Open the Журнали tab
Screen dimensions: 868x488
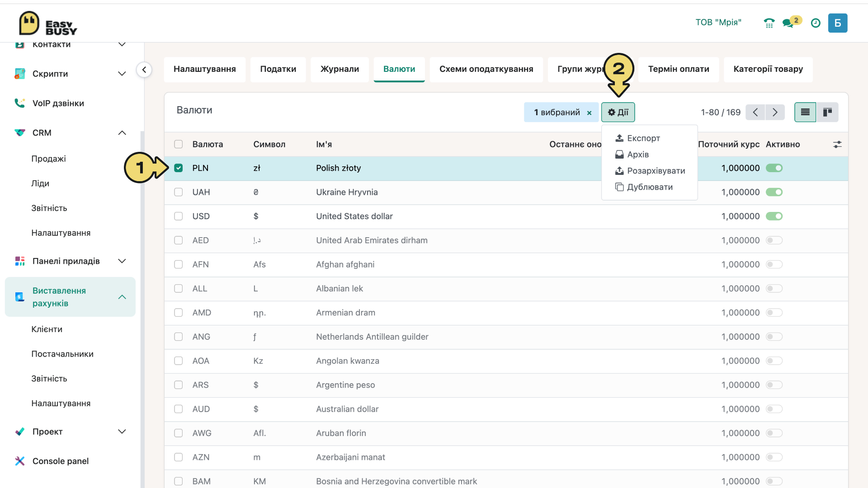[340, 69]
